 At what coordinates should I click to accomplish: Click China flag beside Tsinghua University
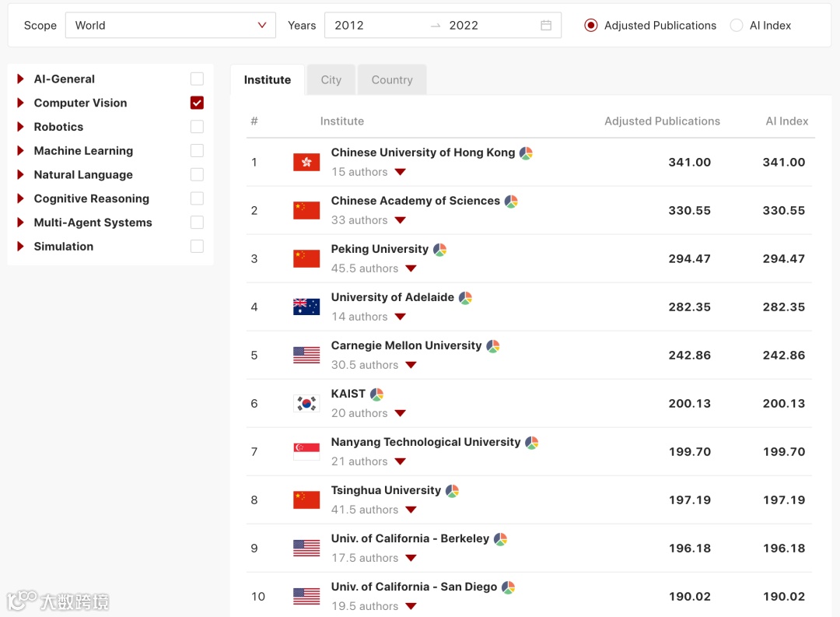tap(306, 500)
